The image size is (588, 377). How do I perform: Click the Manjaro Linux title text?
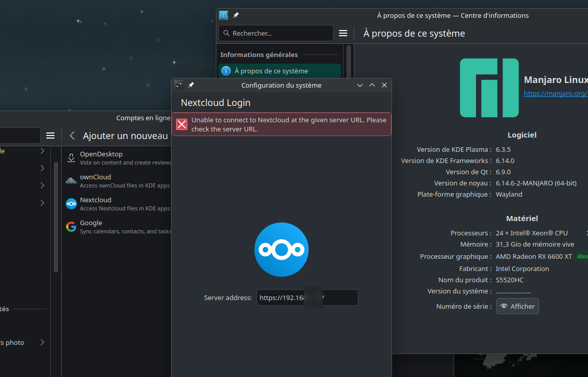tap(556, 80)
